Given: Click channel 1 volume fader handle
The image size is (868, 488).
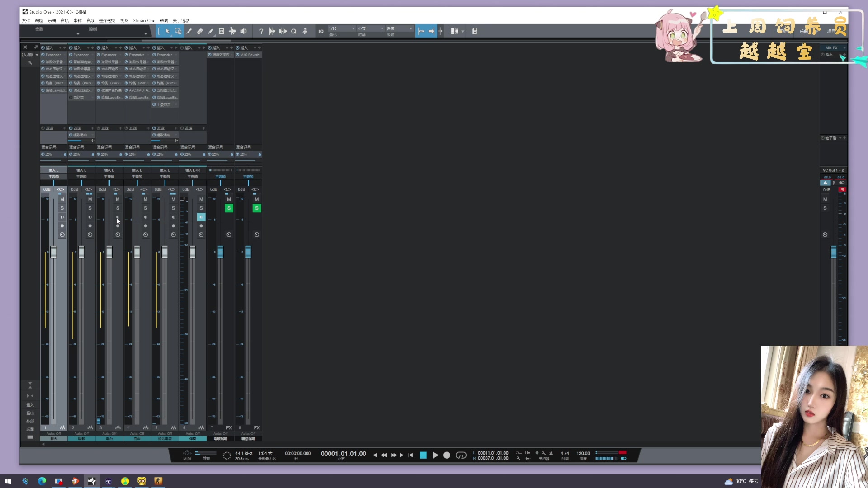Looking at the screenshot, I should (53, 252).
